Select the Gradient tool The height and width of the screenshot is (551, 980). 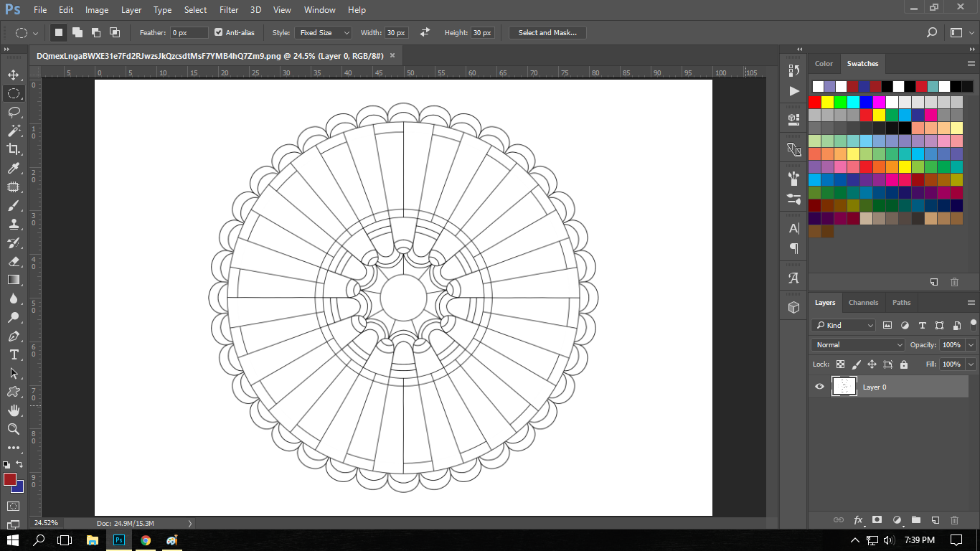point(14,280)
